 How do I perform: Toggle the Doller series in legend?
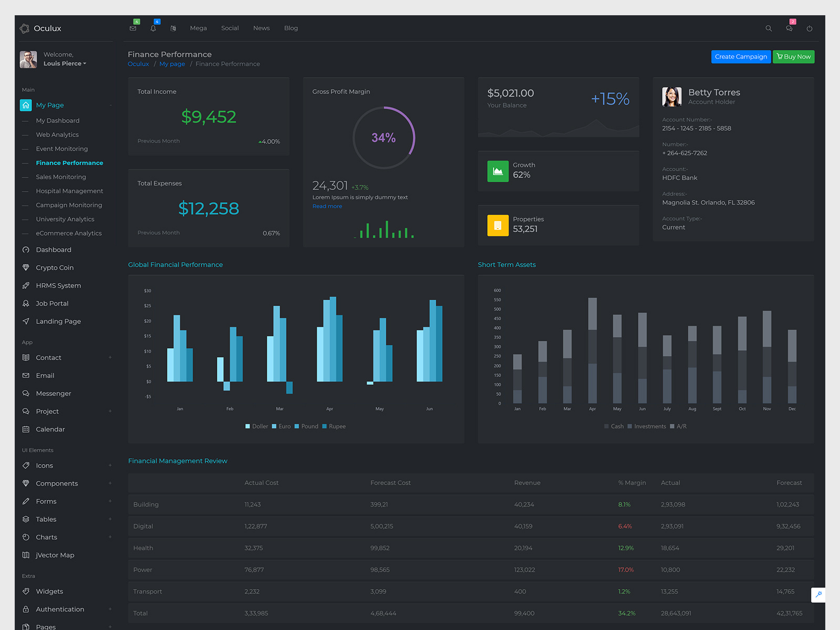256,426
